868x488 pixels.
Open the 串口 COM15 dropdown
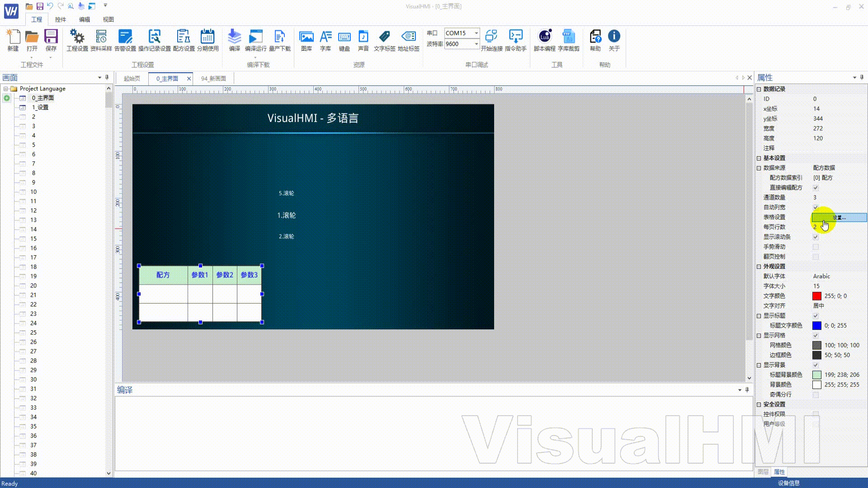[476, 33]
